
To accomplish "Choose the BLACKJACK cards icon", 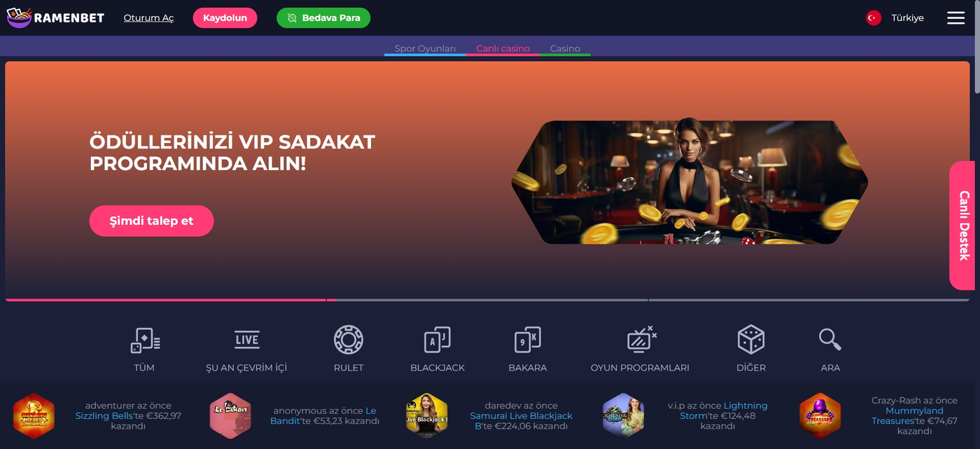I will [x=437, y=340].
